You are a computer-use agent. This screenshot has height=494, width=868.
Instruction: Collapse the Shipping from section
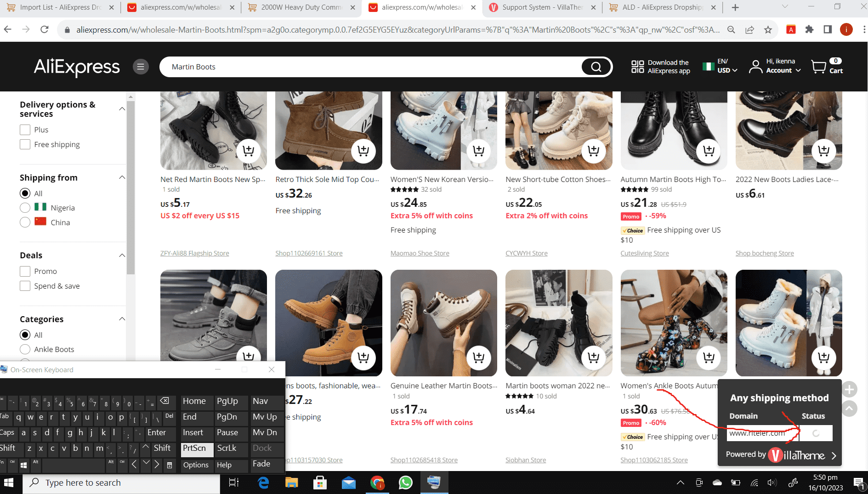pos(122,178)
